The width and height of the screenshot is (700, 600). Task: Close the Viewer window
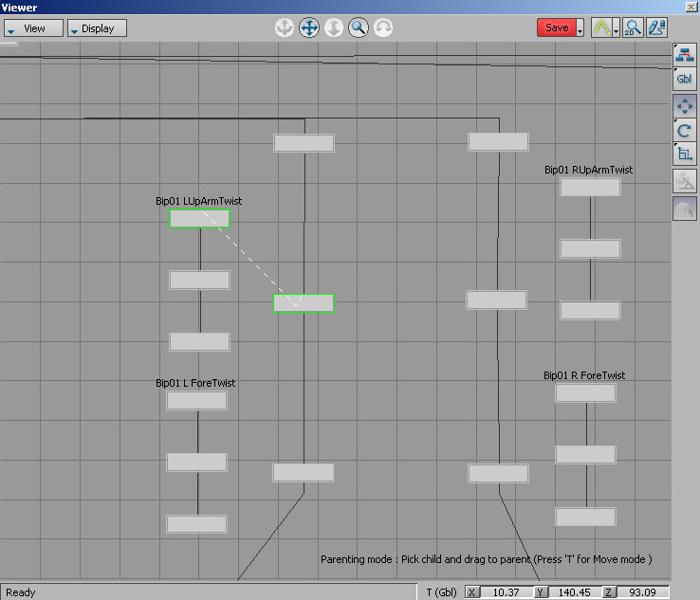(691, 7)
